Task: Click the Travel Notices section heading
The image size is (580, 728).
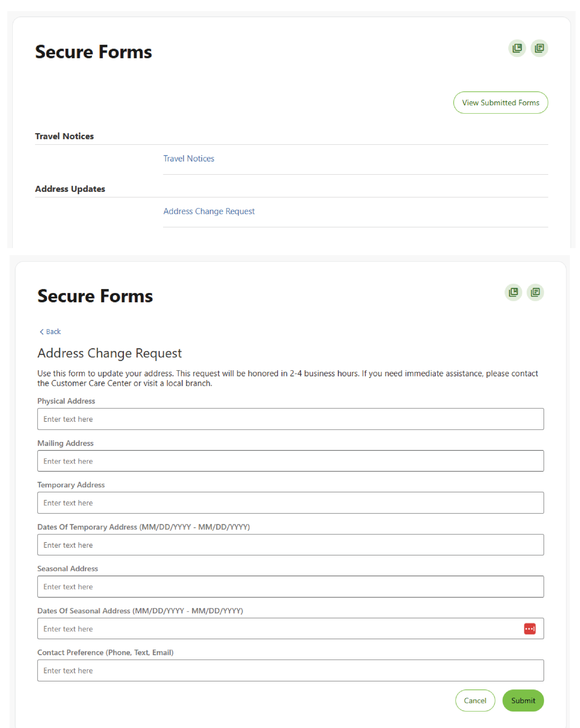Action: [x=65, y=136]
